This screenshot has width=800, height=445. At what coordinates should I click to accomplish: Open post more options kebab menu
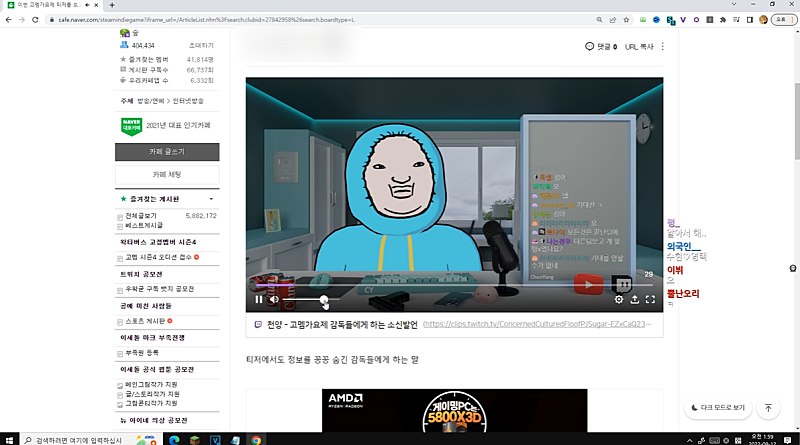(662, 46)
